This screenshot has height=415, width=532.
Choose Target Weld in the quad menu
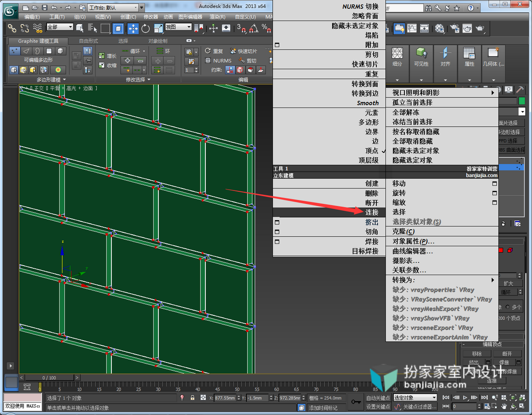pos(329,251)
